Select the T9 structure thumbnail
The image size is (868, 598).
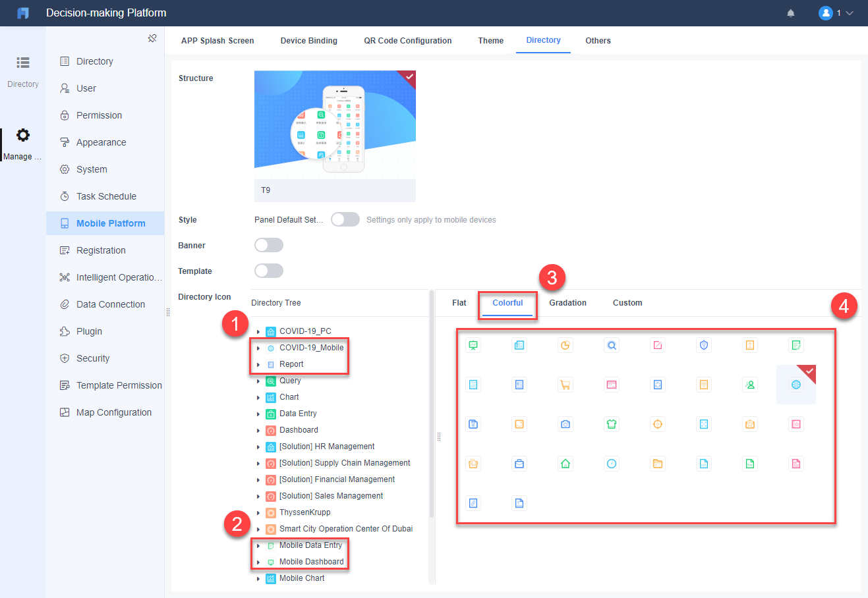coord(335,136)
